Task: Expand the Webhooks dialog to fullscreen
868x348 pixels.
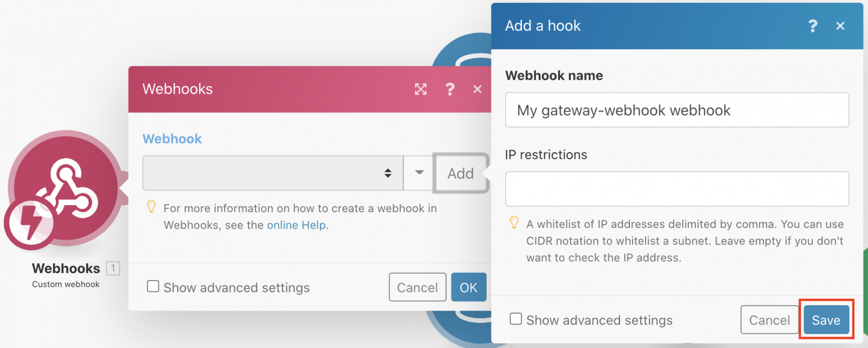Action: pyautogui.click(x=421, y=89)
